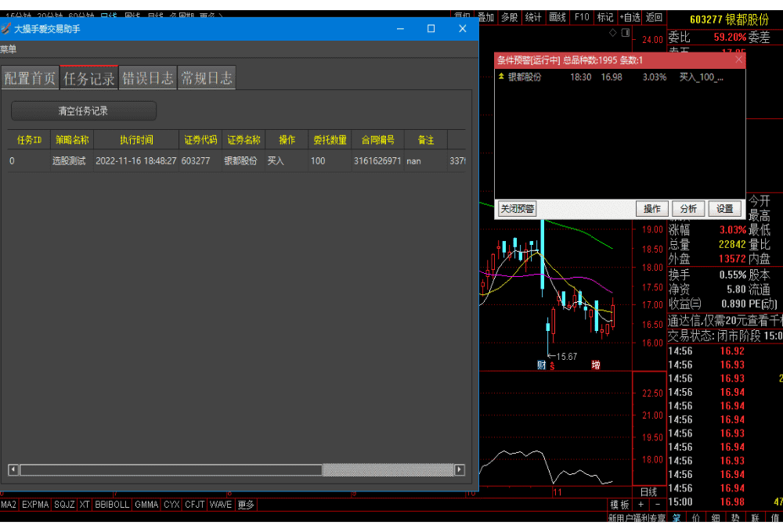Image resolution: width=783 pixels, height=532 pixels.
Task: Switch to the 错误日志 tab
Action: click(x=148, y=78)
